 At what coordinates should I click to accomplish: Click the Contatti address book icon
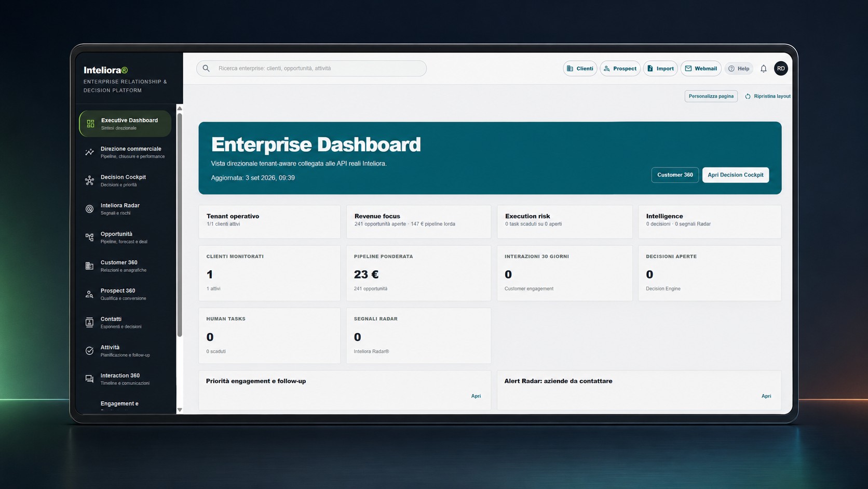(x=89, y=322)
